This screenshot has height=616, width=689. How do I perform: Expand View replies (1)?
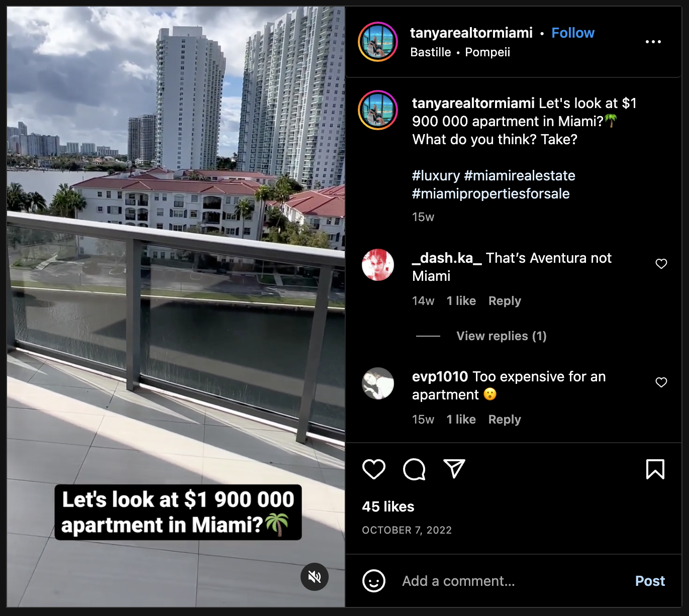tap(501, 336)
